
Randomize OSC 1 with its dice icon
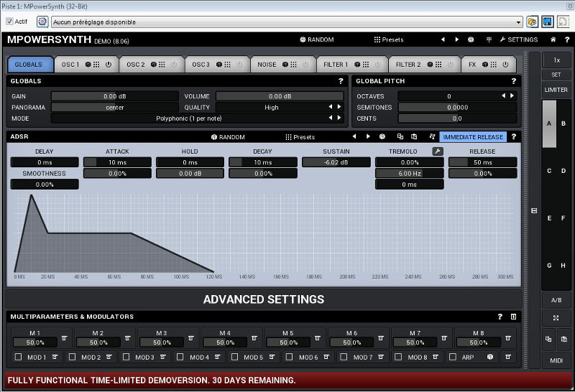[88, 65]
